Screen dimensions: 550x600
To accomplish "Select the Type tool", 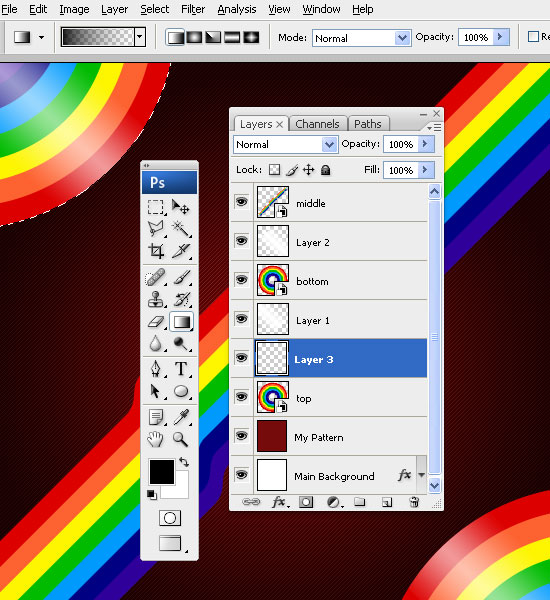I will point(181,369).
